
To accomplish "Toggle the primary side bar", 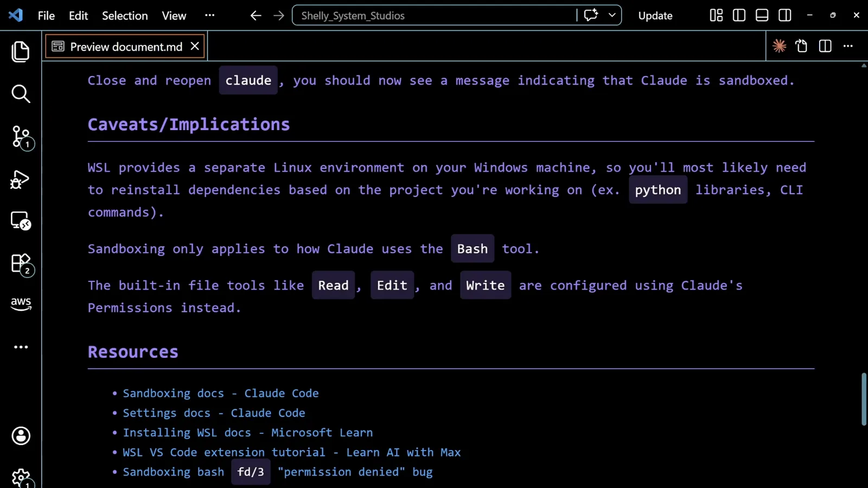I will 739,15.
